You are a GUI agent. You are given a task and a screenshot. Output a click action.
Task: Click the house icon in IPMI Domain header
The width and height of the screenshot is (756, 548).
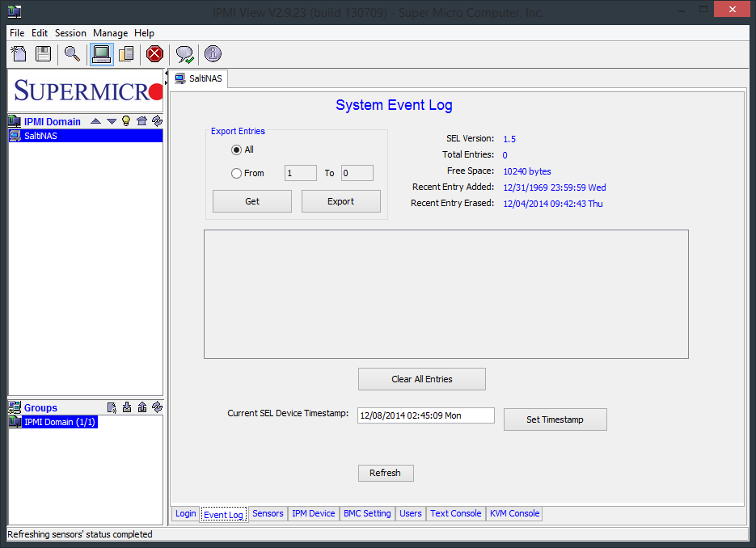141,121
